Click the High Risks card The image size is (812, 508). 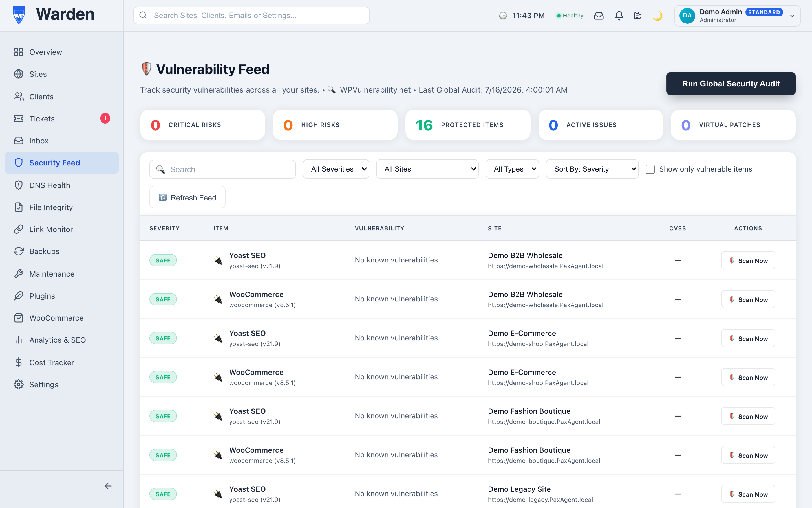335,125
